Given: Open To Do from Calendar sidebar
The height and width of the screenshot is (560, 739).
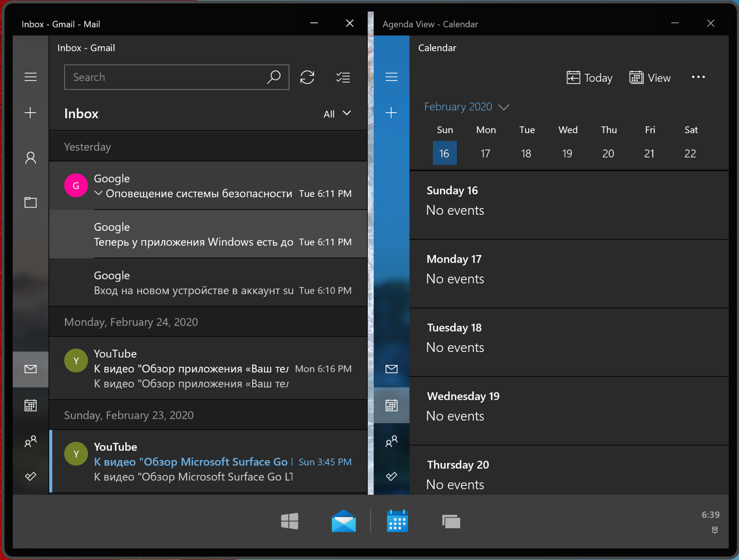Looking at the screenshot, I should tap(392, 476).
